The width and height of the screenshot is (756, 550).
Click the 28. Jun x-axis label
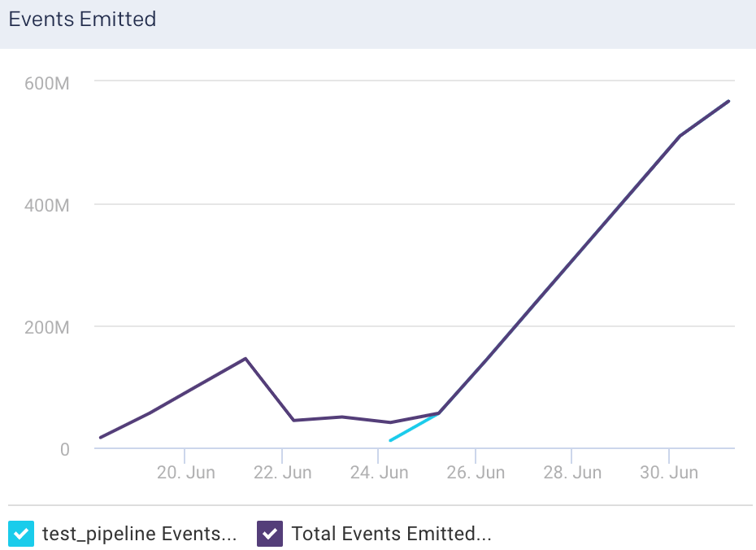pyautogui.click(x=572, y=473)
